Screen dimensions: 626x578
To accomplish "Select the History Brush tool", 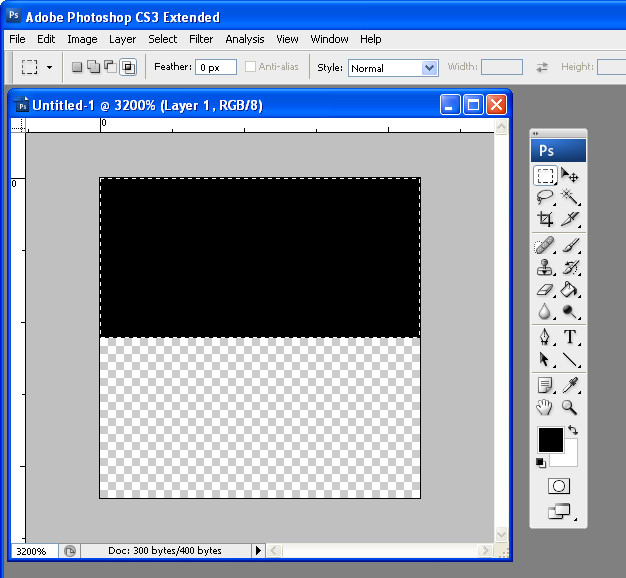I will pyautogui.click(x=570, y=267).
